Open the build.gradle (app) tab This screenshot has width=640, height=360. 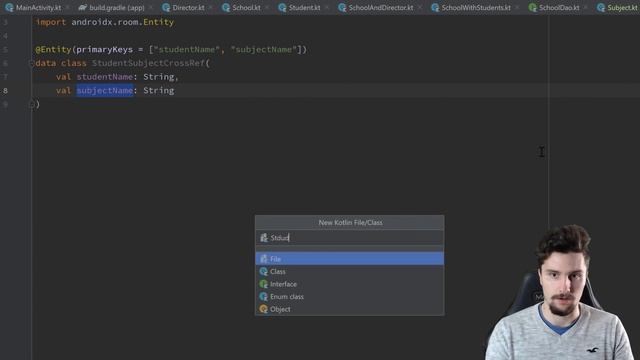117,7
